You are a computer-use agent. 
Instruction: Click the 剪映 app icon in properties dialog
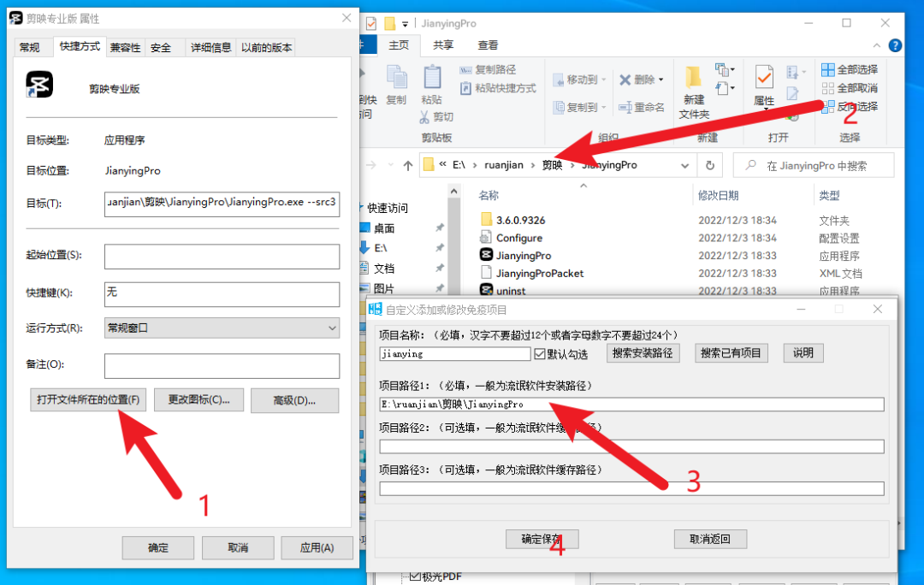point(39,85)
